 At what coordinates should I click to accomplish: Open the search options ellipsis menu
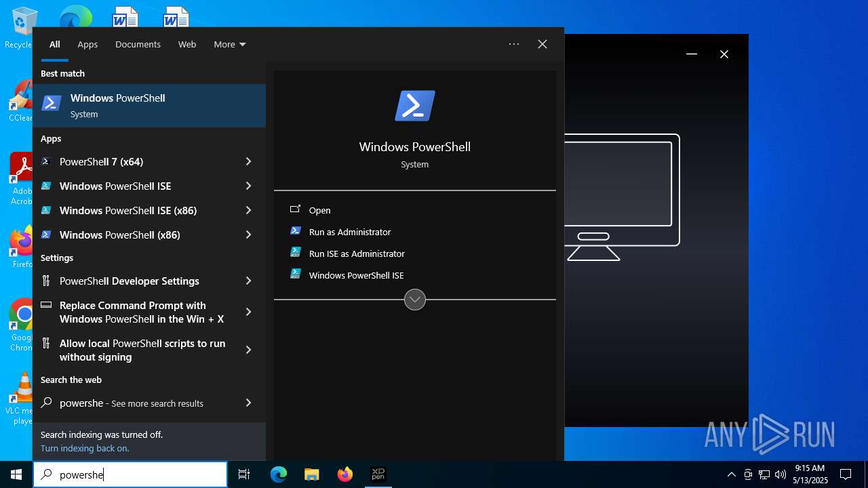(x=514, y=44)
